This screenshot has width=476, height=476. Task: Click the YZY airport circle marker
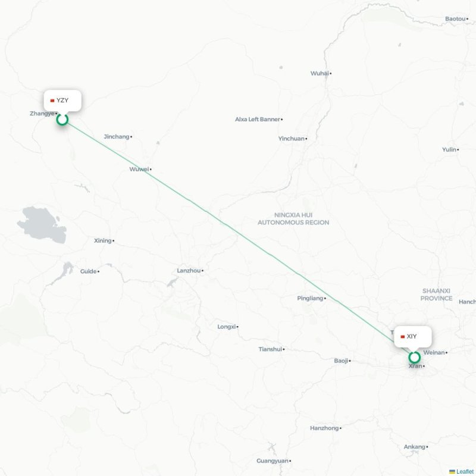point(62,120)
